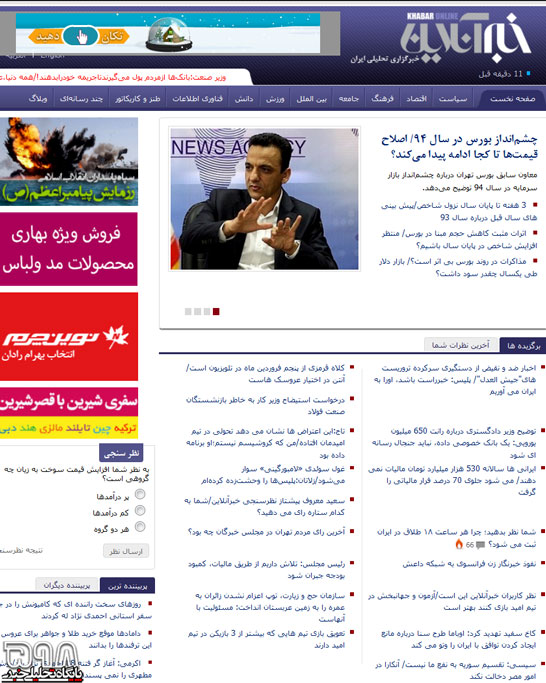Image resolution: width=546 pixels, height=683 pixels.
Task: Open link مذاکرات در روند بورس بی اثر است
Action: 458,267
